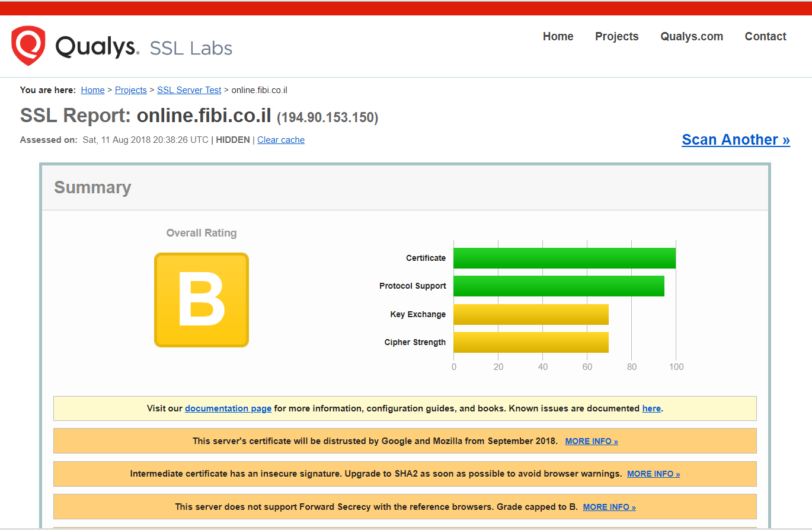Click the known issues 'here' link
The width and height of the screenshot is (812, 530).
[651, 408]
